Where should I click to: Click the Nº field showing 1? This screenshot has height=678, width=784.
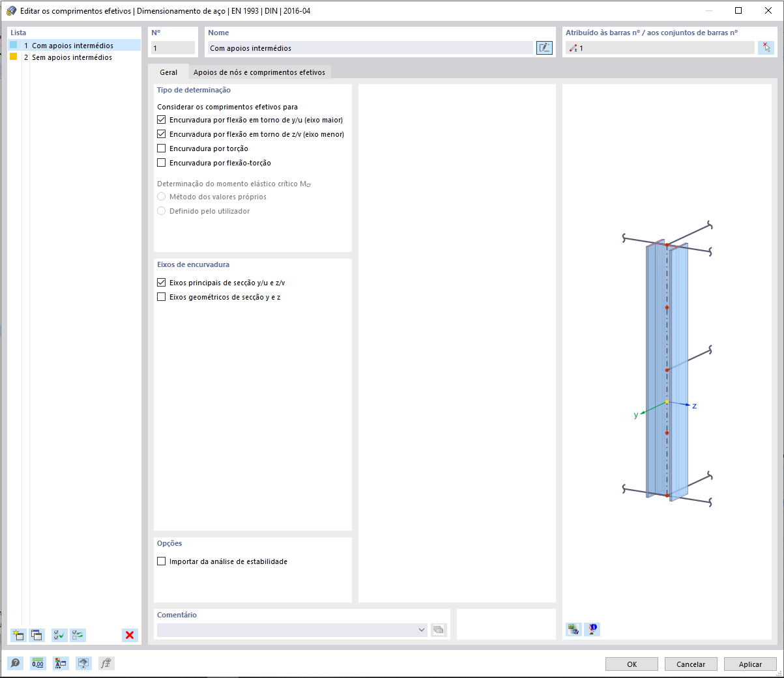[x=173, y=48]
